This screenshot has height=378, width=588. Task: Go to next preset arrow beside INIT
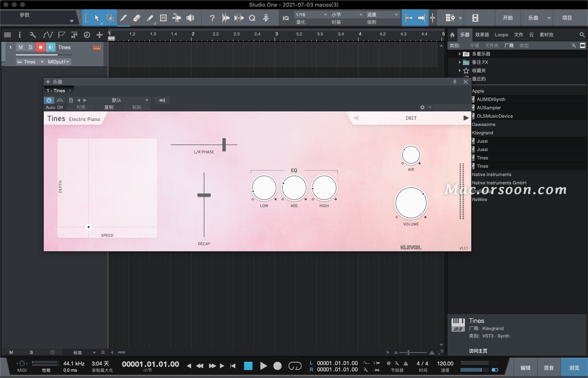pyautogui.click(x=466, y=118)
